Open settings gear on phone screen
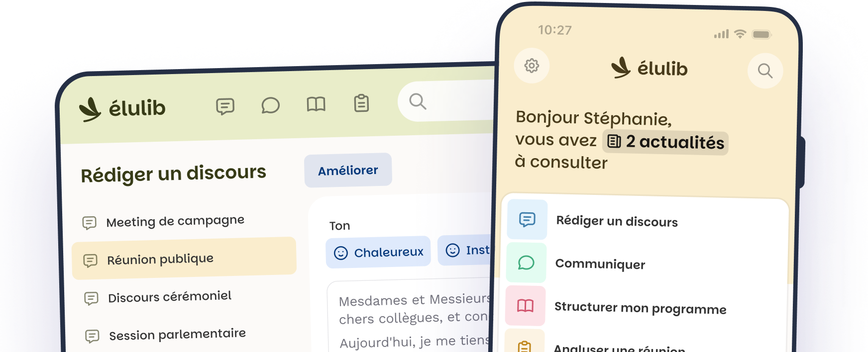 pyautogui.click(x=532, y=66)
